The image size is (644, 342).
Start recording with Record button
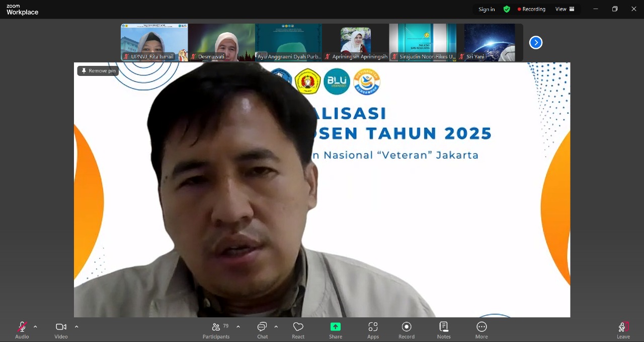pos(407,330)
